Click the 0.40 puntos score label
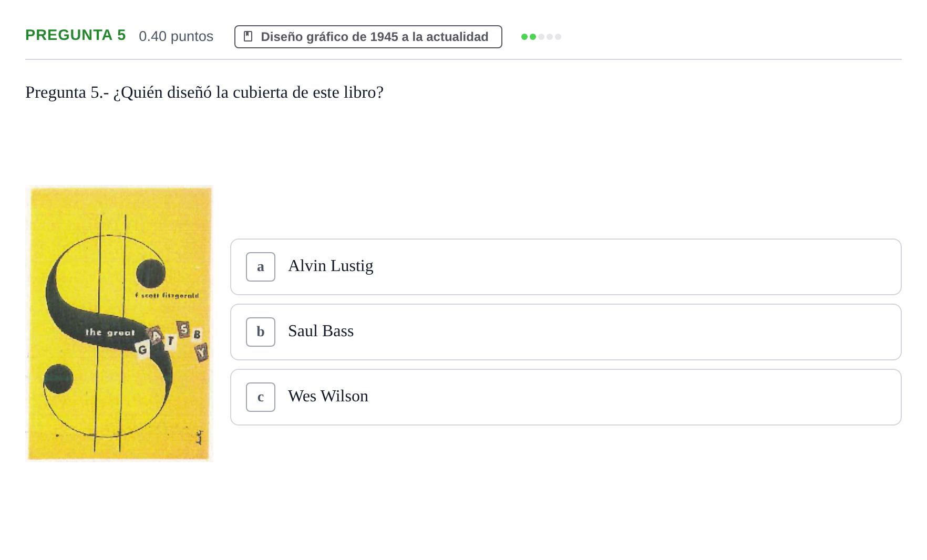The height and width of the screenshot is (560, 927). pyautogui.click(x=176, y=36)
